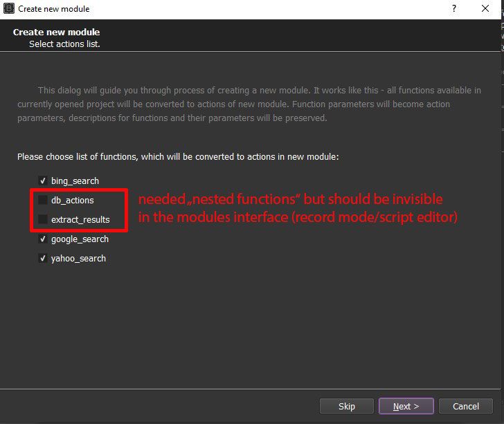The image size is (504, 424).
Task: Click the 'Please choose list of functions' prompt
Action: coord(178,157)
